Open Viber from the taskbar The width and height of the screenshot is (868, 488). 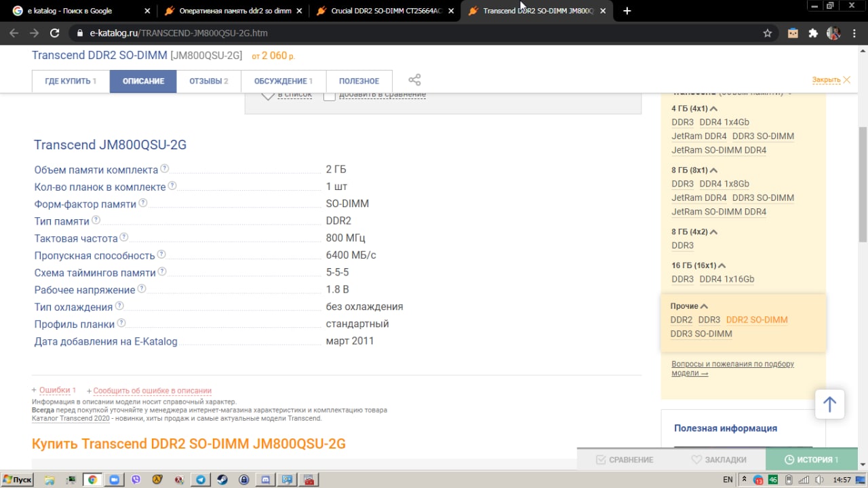pyautogui.click(x=136, y=479)
